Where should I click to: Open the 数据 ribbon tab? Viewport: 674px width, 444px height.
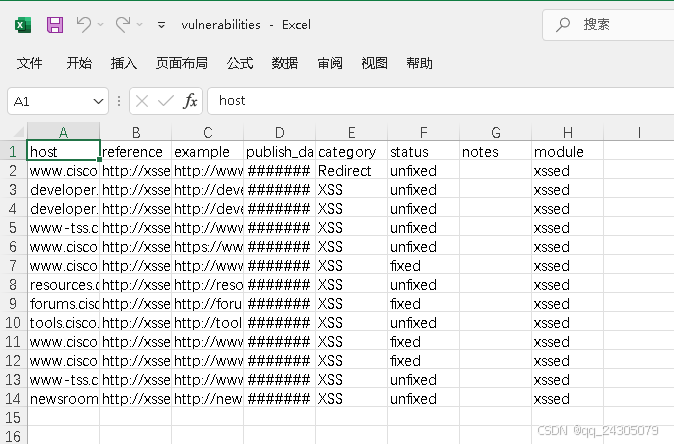point(285,63)
